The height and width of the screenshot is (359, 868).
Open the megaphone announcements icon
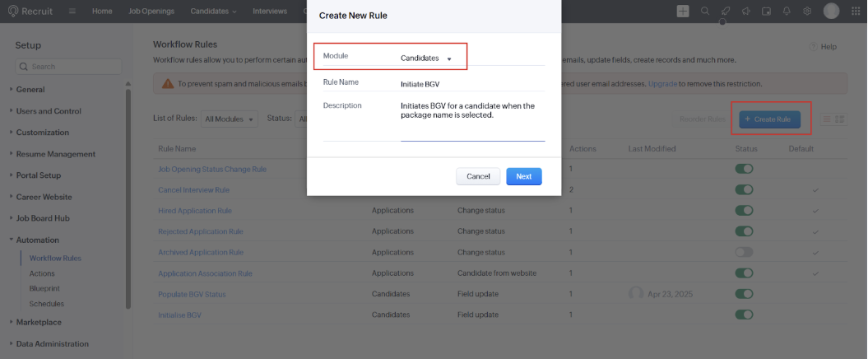point(745,11)
